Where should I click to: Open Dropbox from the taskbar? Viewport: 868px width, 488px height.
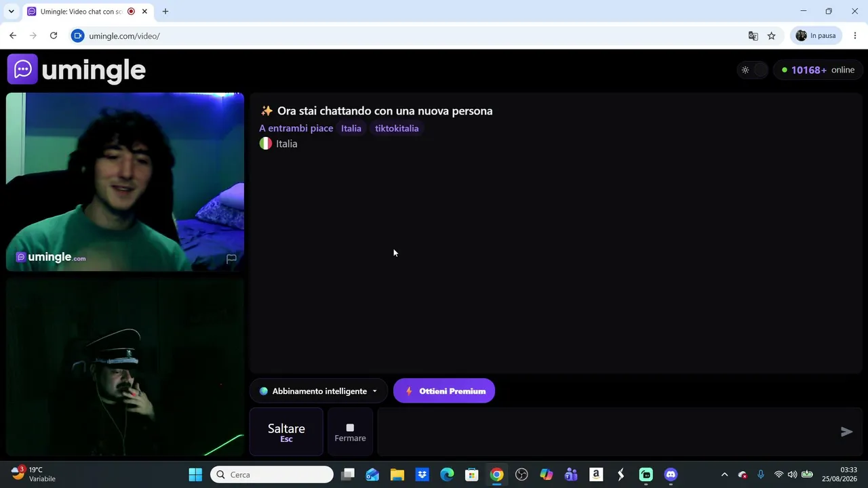pyautogui.click(x=422, y=474)
